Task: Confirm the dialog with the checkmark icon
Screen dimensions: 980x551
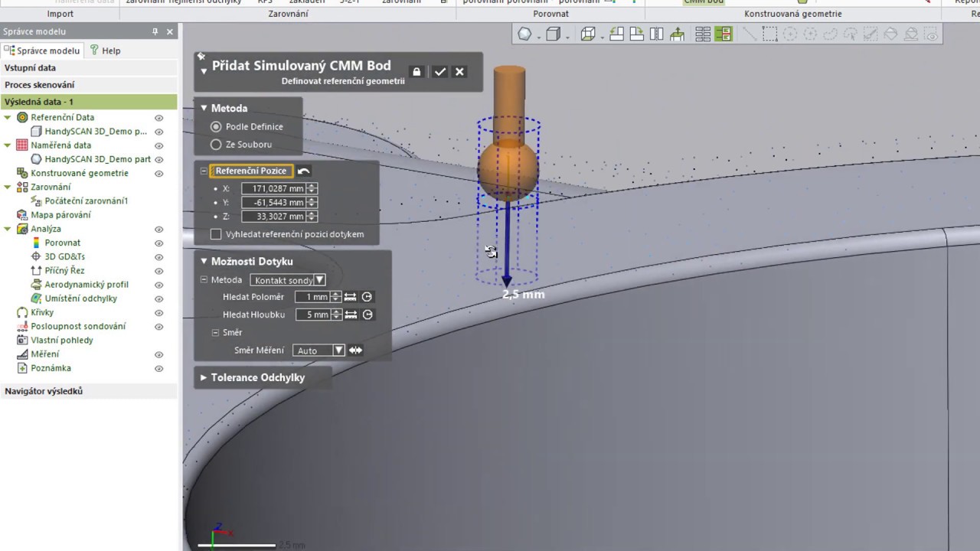Action: click(x=439, y=72)
